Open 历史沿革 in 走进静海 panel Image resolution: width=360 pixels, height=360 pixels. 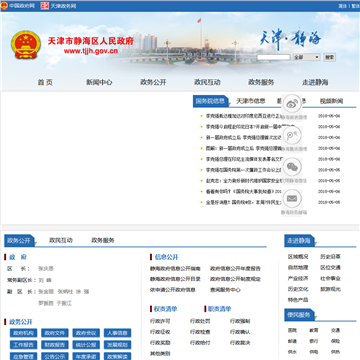(x=330, y=257)
